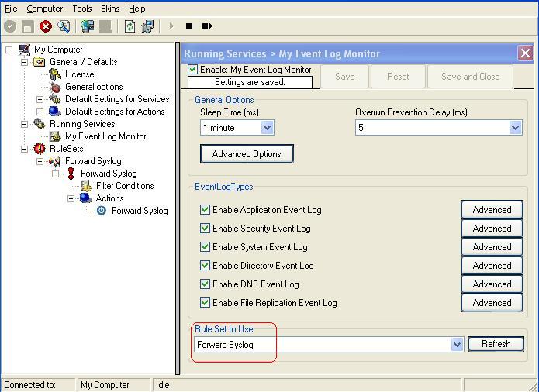539x392 pixels.
Task: Collapse the Actions tree node
Action: (71, 198)
